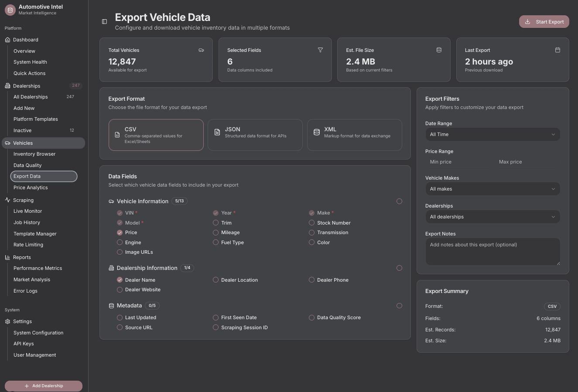Click the Dashboard home icon
The height and width of the screenshot is (392, 578).
coord(7,40)
